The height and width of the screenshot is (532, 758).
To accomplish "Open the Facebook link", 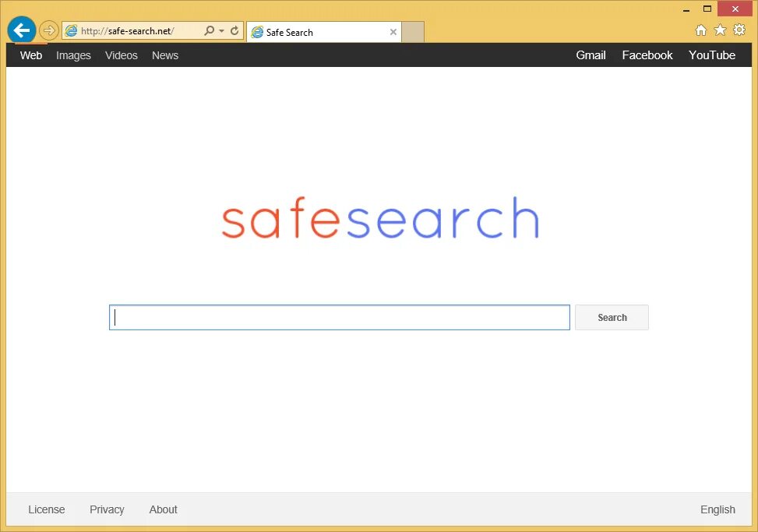I will coord(647,55).
